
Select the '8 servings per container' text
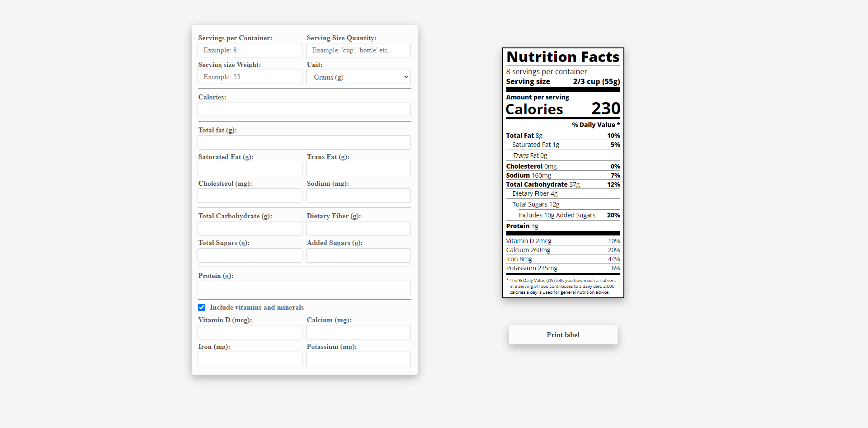click(x=547, y=71)
